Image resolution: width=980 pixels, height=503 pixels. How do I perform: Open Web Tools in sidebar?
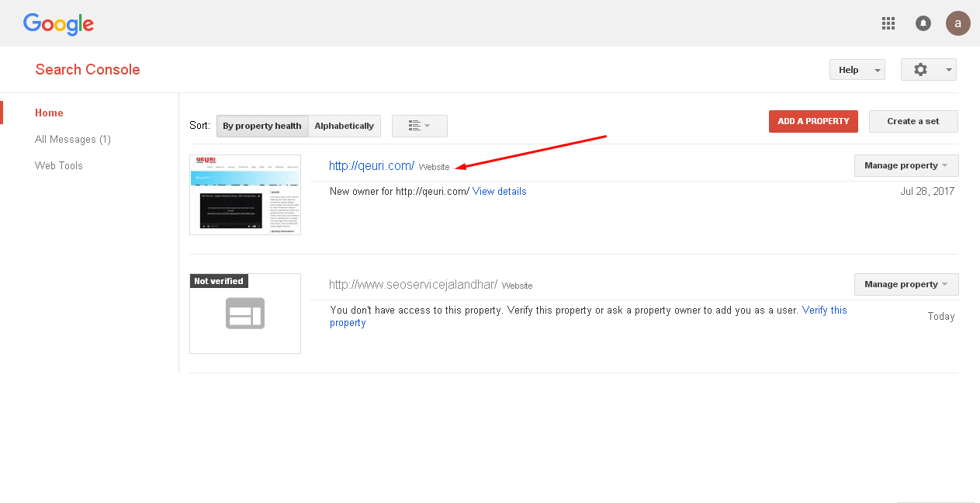59,165
